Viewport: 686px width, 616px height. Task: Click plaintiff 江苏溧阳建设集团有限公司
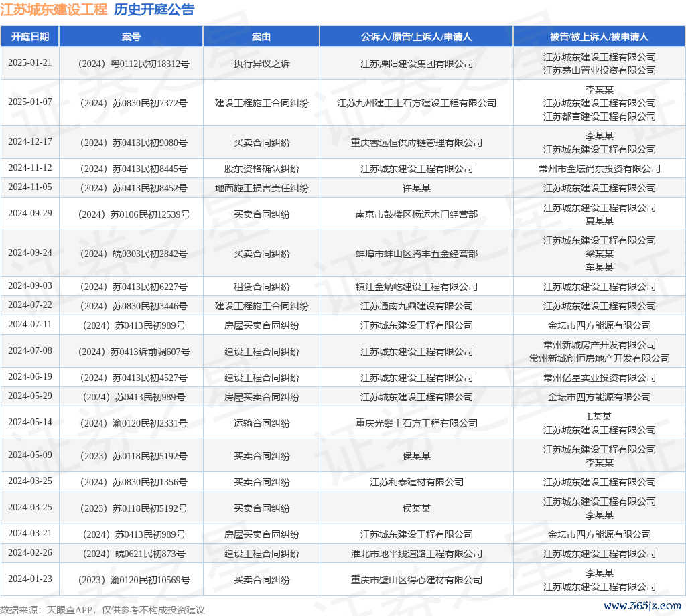[x=416, y=64]
